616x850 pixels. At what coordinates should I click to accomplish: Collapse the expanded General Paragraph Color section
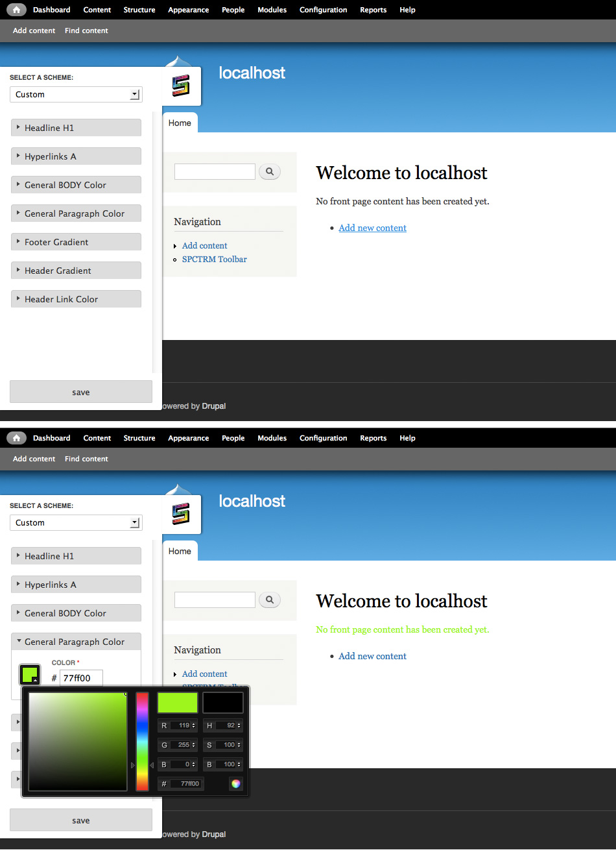point(75,642)
